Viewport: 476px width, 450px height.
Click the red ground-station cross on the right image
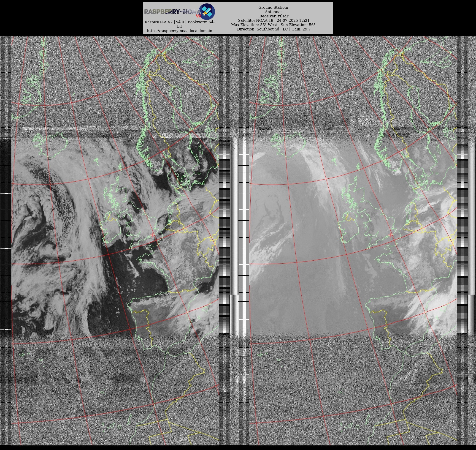pyautogui.click(x=391, y=235)
